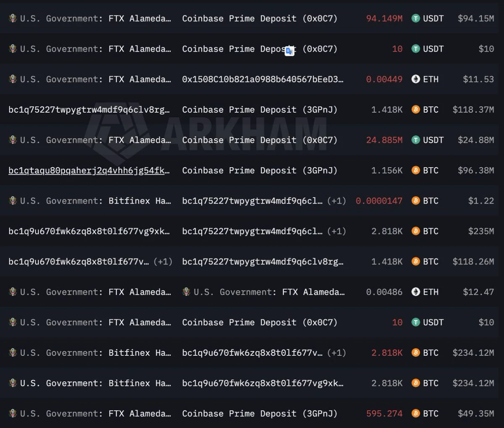Click the sender's government seal in the $24.88M row
This screenshot has width=504, height=428.
(13, 140)
